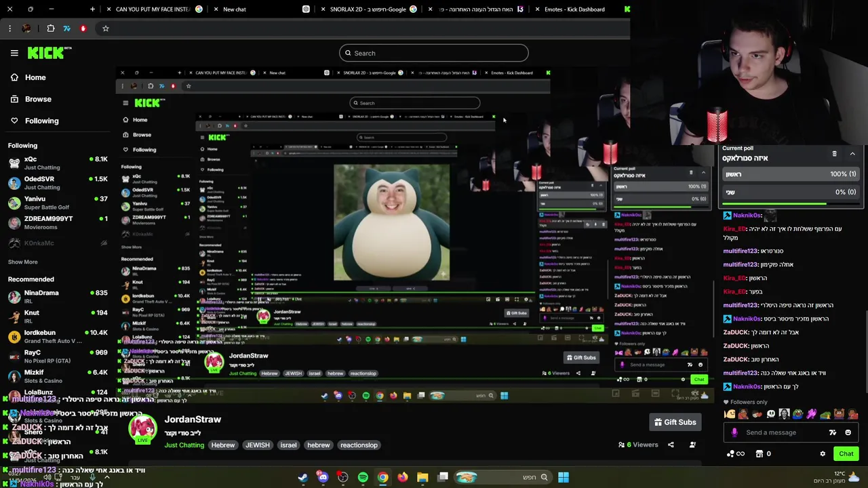Image resolution: width=868 pixels, height=488 pixels.
Task: Click the Search box on Kick
Action: coord(433,53)
